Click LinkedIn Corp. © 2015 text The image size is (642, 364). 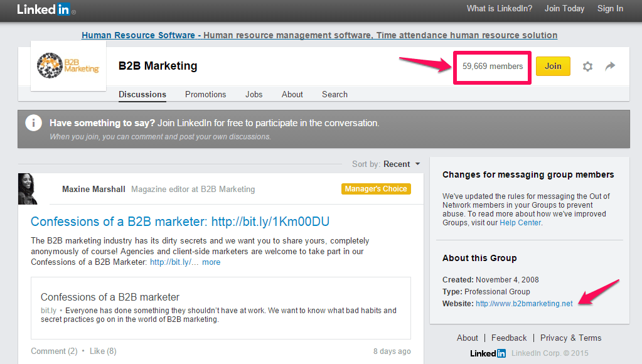pos(550,353)
